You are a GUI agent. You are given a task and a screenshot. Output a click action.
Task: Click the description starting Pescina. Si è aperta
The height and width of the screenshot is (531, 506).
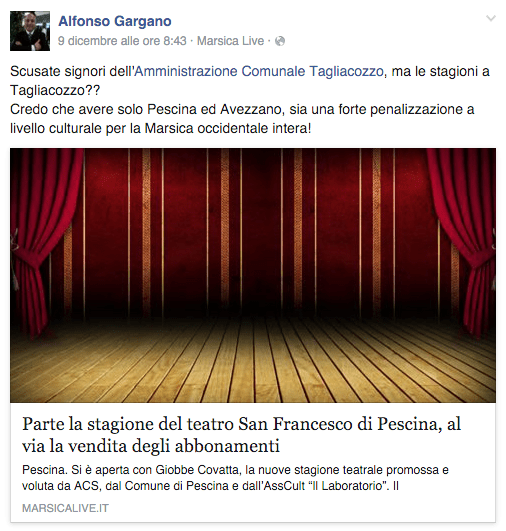pyautogui.click(x=235, y=478)
